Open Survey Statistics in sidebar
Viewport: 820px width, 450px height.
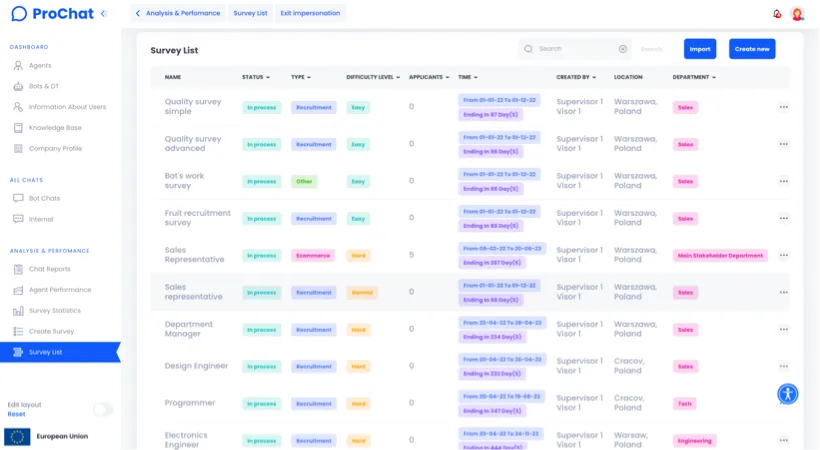tap(55, 310)
